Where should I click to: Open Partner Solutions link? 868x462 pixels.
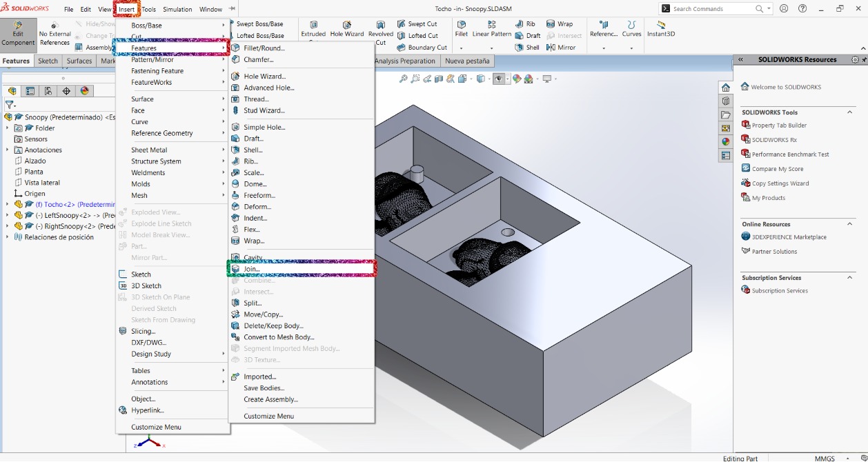pyautogui.click(x=775, y=252)
